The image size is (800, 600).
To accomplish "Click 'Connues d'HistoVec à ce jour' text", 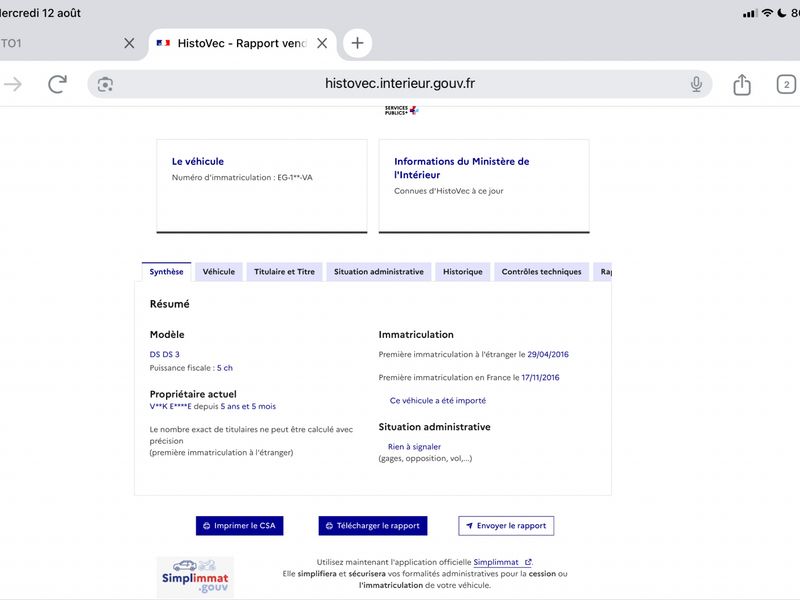I will click(448, 191).
